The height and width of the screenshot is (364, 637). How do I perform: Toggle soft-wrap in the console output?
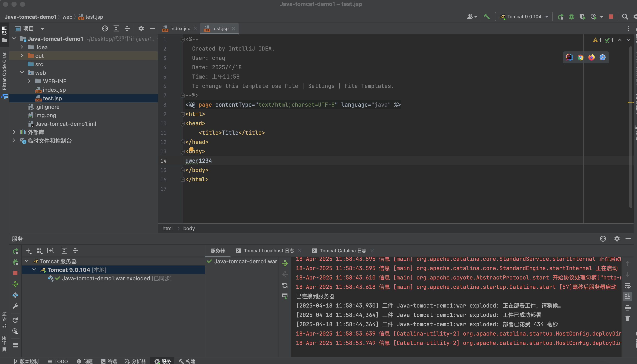click(627, 285)
